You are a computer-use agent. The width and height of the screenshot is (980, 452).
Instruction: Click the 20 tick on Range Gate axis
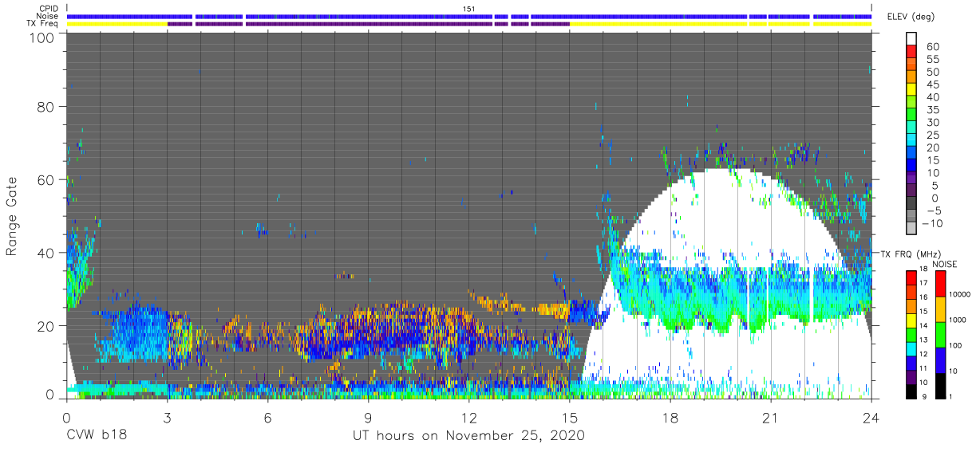45,326
